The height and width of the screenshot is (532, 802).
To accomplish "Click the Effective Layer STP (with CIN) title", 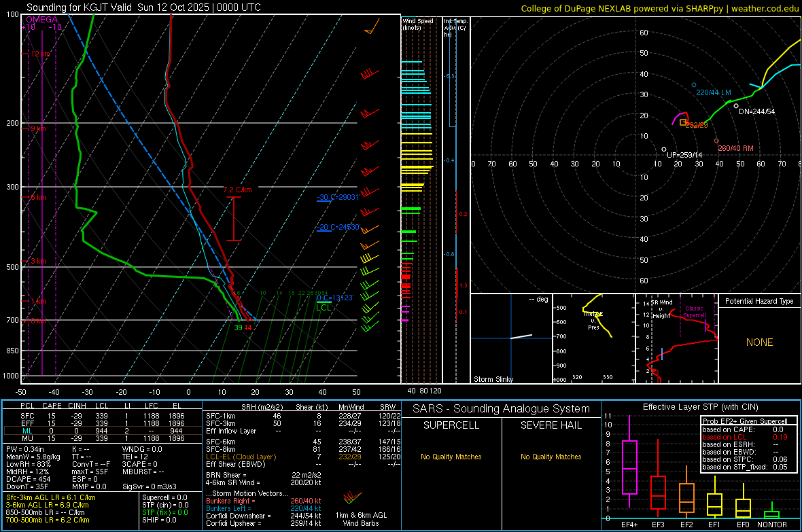I will [x=700, y=407].
